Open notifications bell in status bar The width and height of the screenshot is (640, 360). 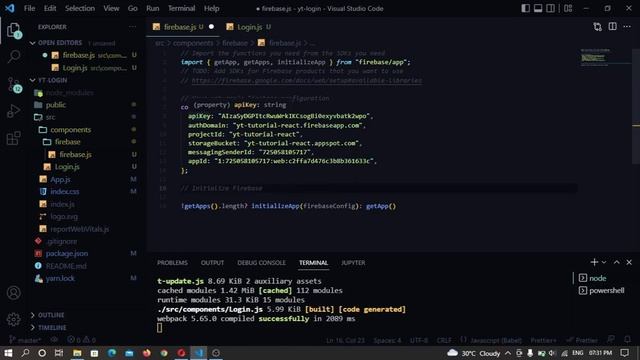(627, 340)
